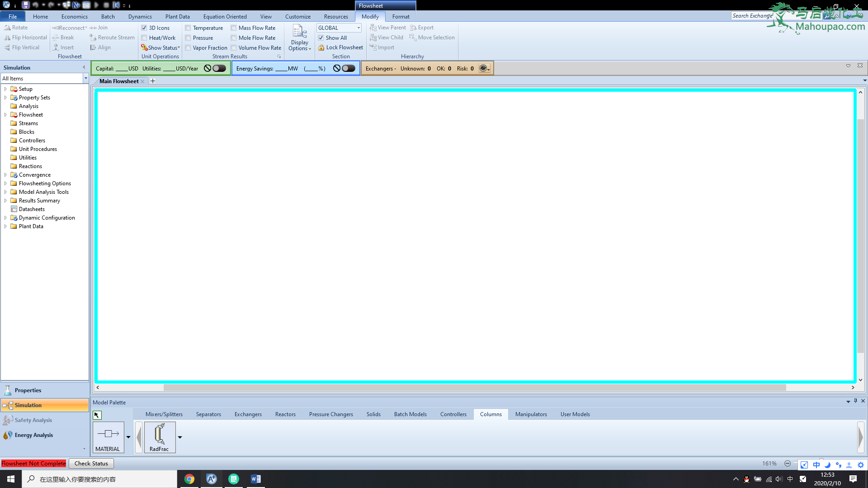Expand the Setup tree node
868x488 pixels.
pyautogui.click(x=5, y=89)
